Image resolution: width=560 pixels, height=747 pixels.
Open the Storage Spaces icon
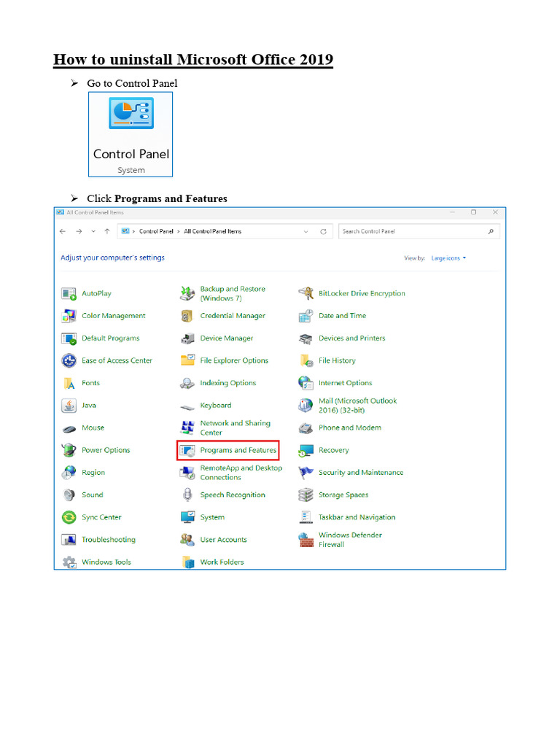pyautogui.click(x=306, y=495)
